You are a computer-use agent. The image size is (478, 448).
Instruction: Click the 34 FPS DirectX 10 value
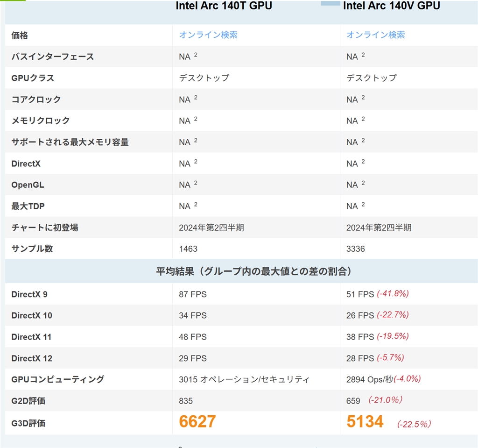click(x=193, y=315)
